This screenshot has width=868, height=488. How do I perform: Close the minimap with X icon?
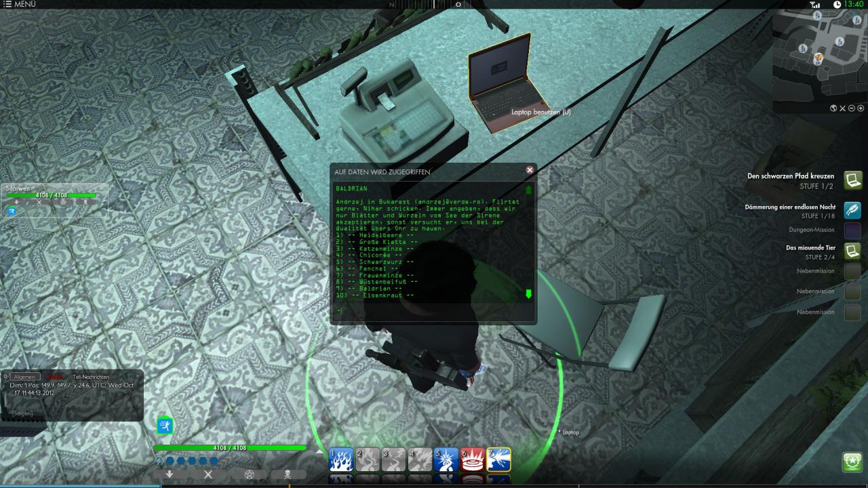[x=843, y=108]
